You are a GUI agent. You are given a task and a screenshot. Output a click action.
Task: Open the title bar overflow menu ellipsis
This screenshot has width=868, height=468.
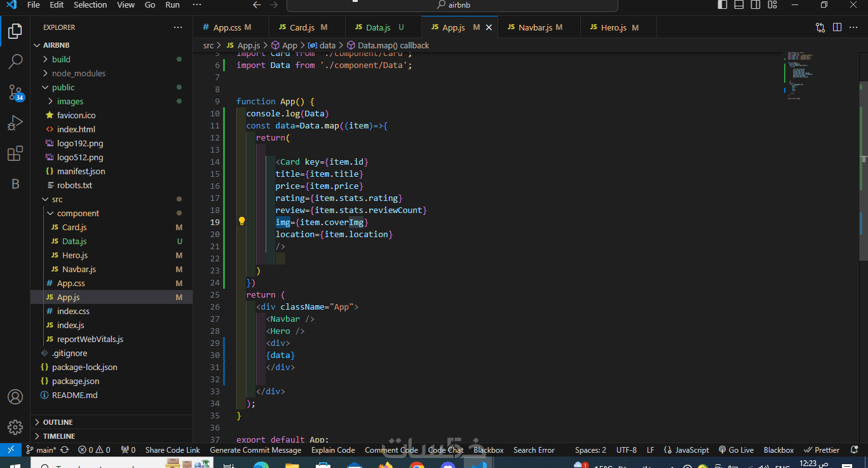(197, 5)
